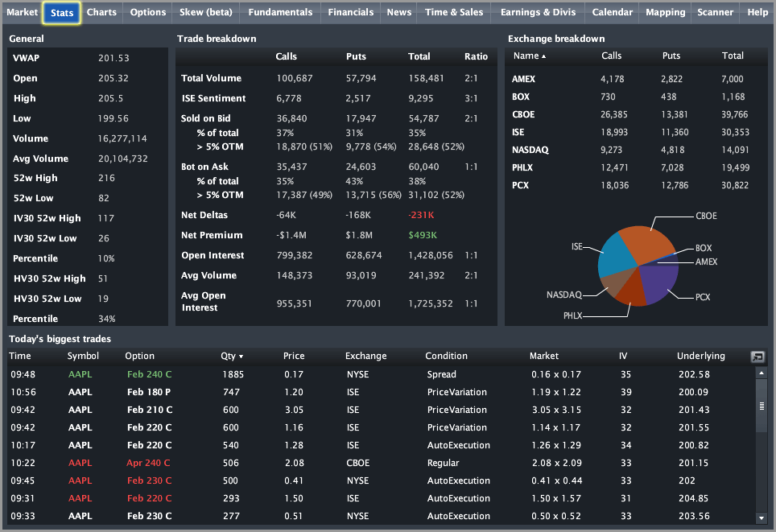Select the 09:45 Feb 230 C trade

(x=381, y=481)
